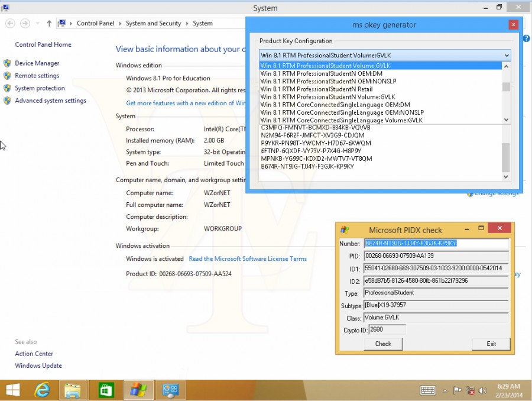Click the Crypto ID field
The image size is (532, 401).
(x=387, y=329)
